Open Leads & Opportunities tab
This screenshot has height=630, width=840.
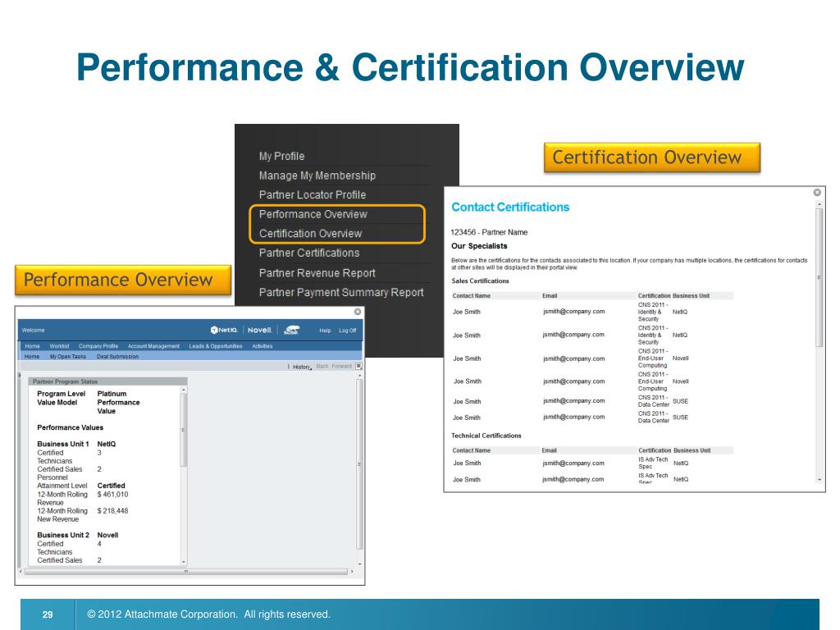tap(216, 346)
